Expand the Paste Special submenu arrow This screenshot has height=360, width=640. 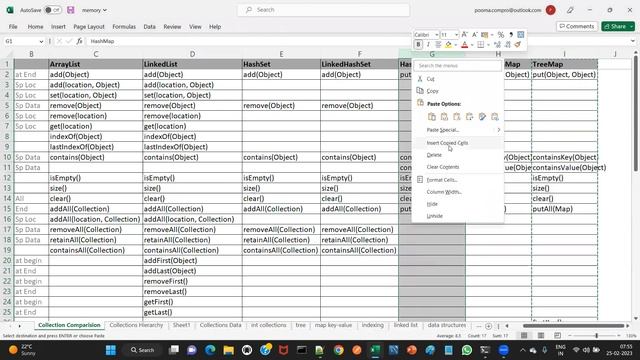(x=498, y=130)
